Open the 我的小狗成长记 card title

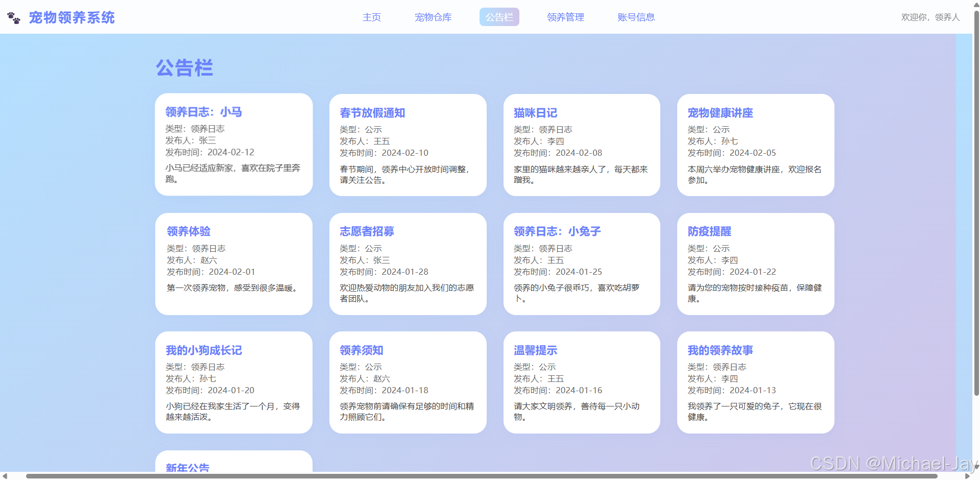point(204,350)
